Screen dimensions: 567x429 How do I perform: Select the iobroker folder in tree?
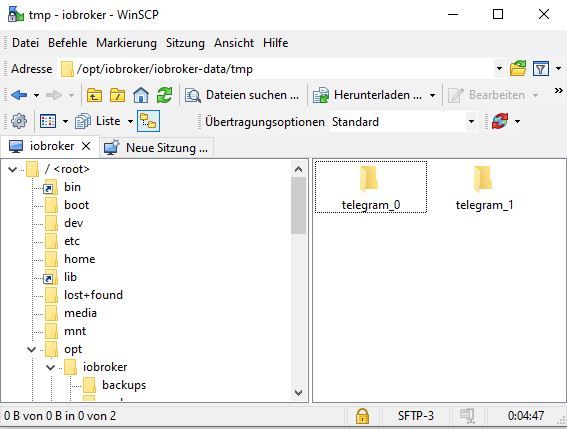point(96,367)
